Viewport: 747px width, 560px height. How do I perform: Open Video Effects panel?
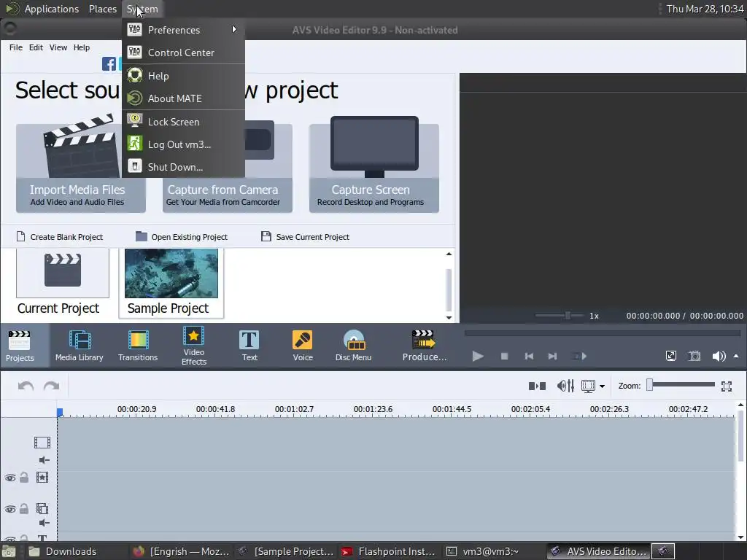pos(194,346)
